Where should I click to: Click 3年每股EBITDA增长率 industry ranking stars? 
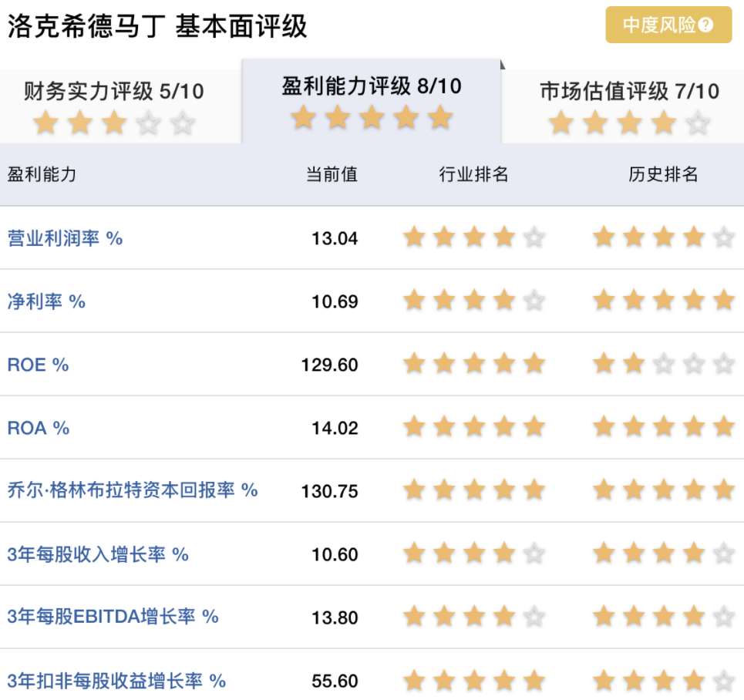click(474, 617)
